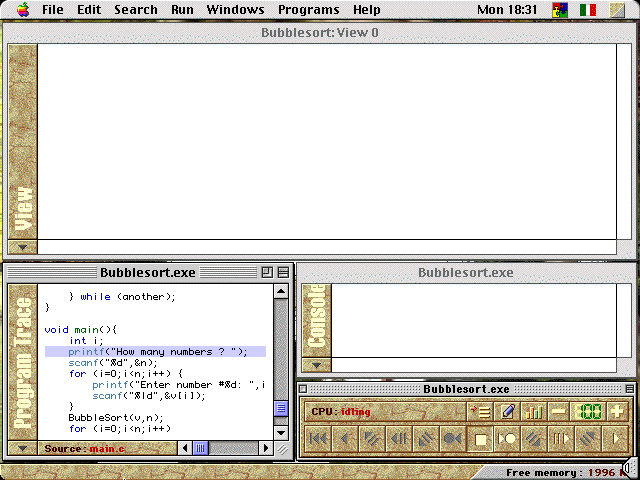
Task: Click the play forward arrow at row end
Action: click(x=615, y=438)
